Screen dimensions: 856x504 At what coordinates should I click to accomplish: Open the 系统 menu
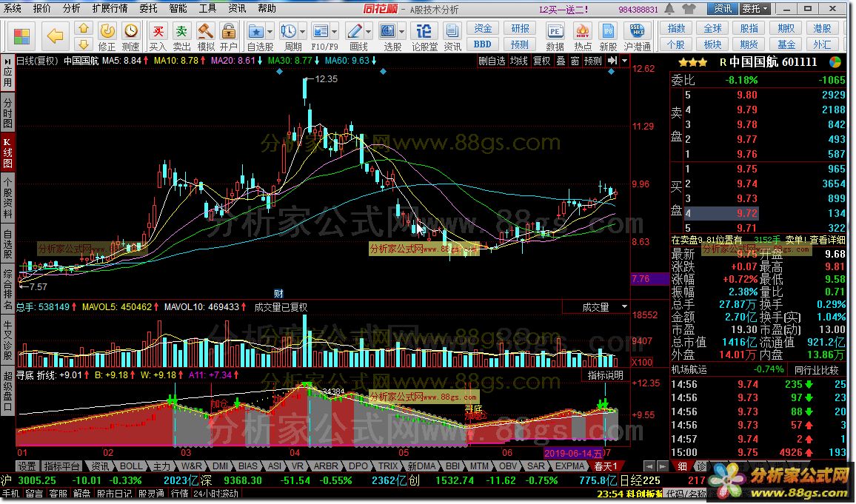point(13,8)
